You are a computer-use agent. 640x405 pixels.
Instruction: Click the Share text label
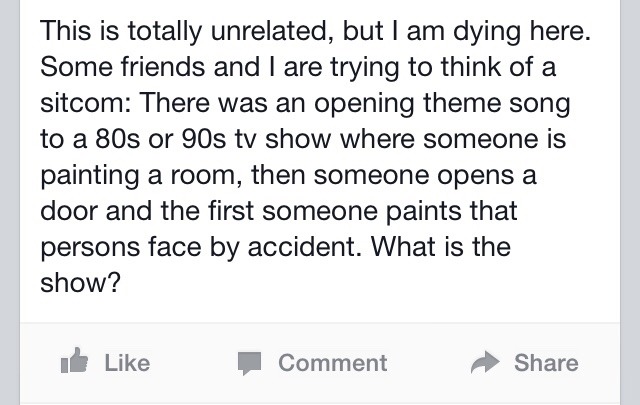pyautogui.click(x=546, y=363)
